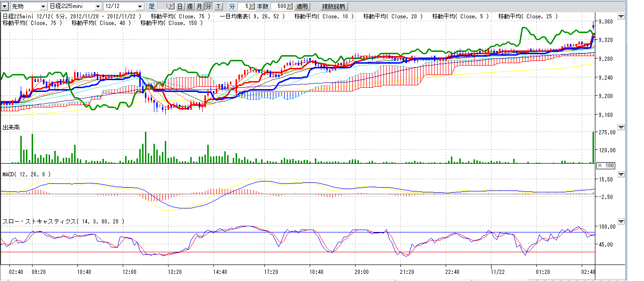Click the 複数銘柄 multiple symbols button
This screenshot has height=281, width=644.
point(334,7)
